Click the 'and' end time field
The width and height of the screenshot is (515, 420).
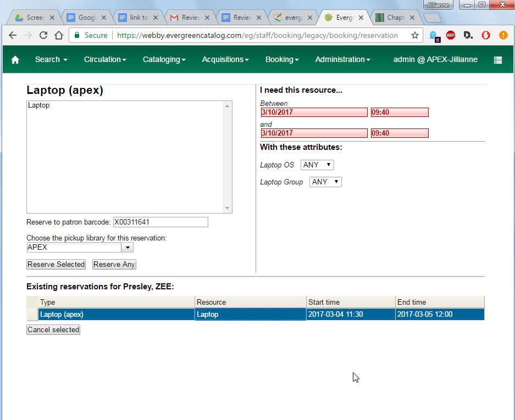tap(400, 133)
